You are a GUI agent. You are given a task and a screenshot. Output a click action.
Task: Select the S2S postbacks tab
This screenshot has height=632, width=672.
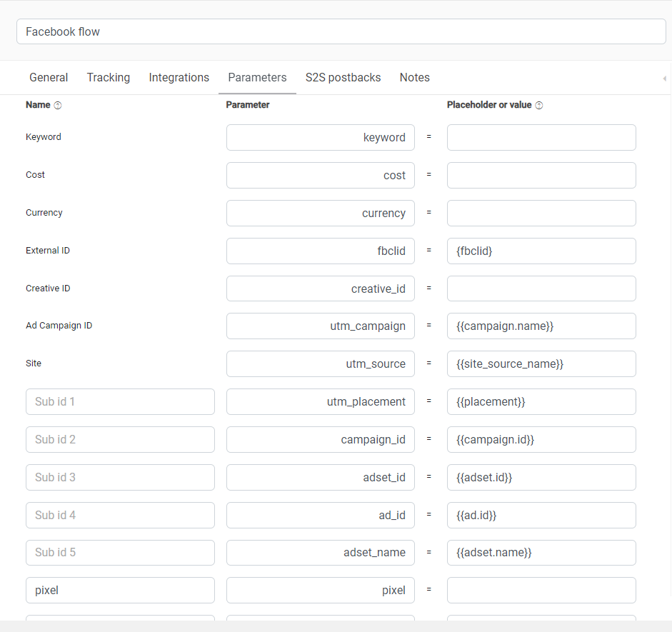click(x=343, y=78)
